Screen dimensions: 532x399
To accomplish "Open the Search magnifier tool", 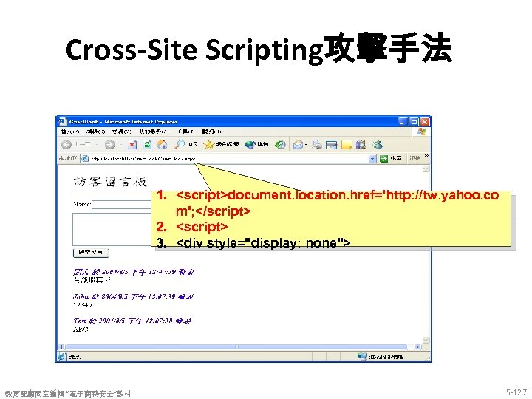I will pos(179,145).
